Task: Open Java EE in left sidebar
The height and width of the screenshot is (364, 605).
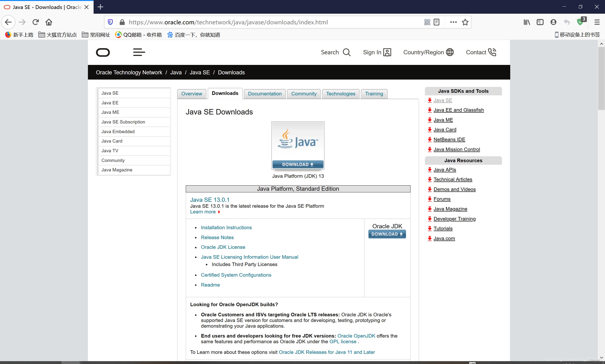Action: tap(134, 103)
